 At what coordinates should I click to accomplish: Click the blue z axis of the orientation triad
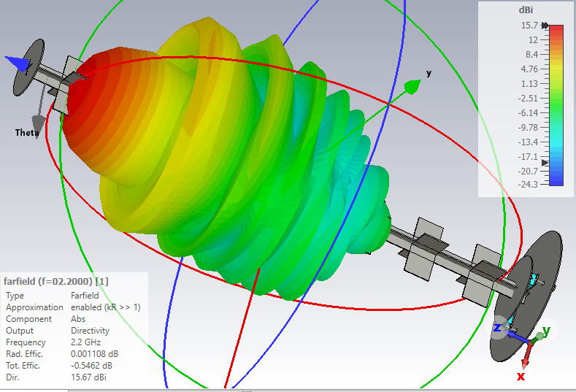516,335
